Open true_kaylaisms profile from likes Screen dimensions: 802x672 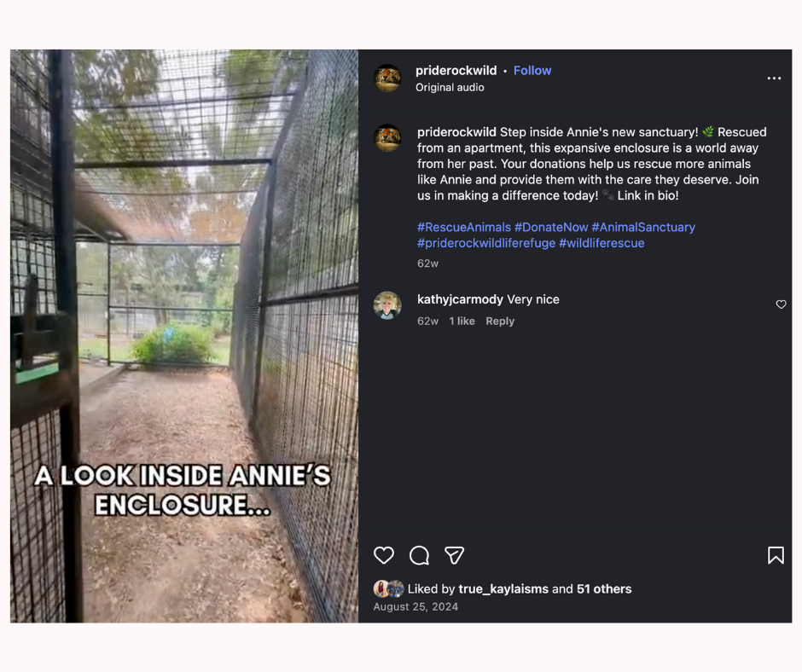503,589
